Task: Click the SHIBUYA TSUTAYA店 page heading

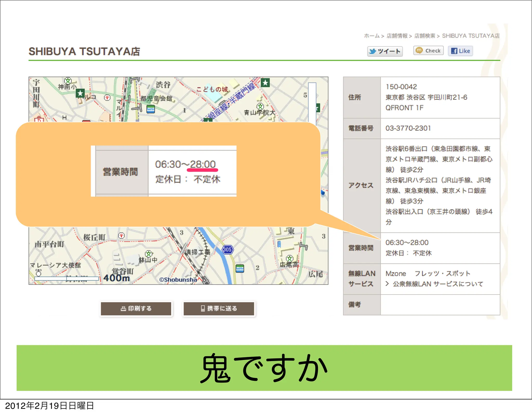Action: click(84, 51)
